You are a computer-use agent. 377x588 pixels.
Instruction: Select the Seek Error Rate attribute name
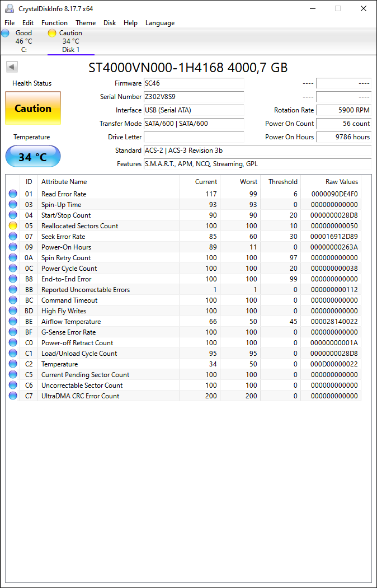point(63,236)
